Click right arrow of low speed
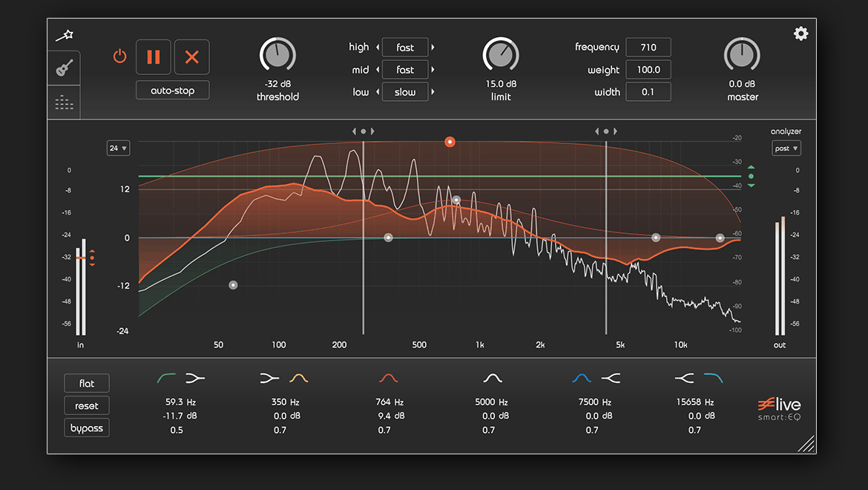 pyautogui.click(x=433, y=92)
